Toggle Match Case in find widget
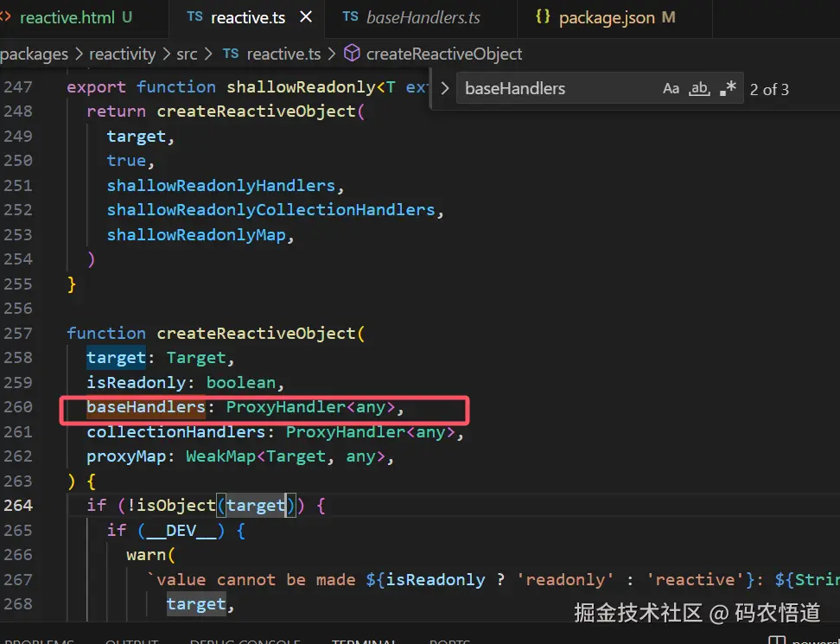 click(x=671, y=88)
